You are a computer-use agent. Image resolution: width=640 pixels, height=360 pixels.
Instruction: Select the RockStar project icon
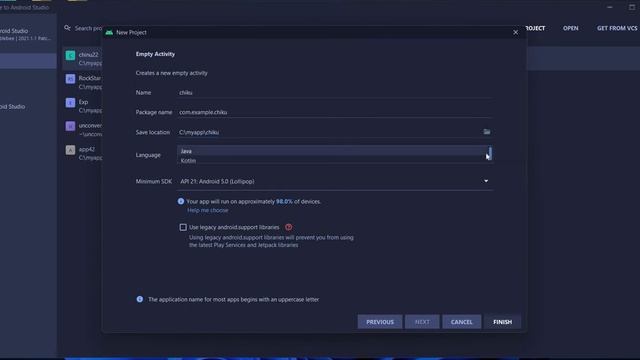pos(70,79)
